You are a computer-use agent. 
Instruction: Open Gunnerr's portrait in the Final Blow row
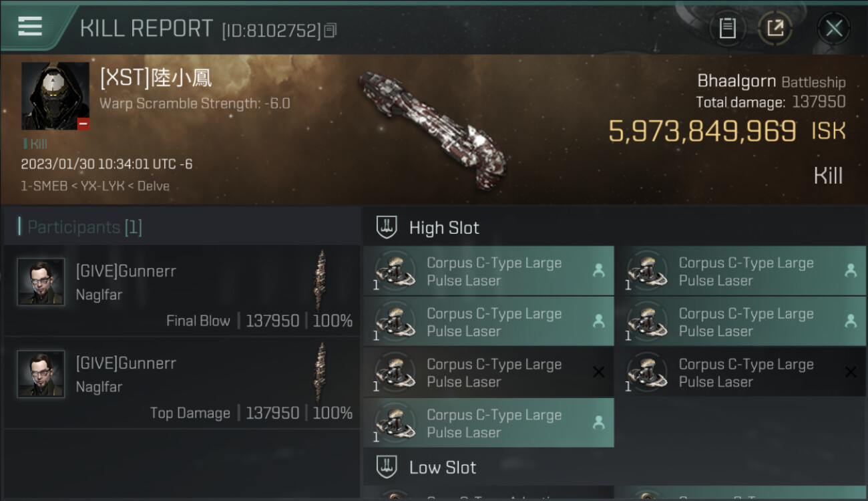pyautogui.click(x=41, y=282)
